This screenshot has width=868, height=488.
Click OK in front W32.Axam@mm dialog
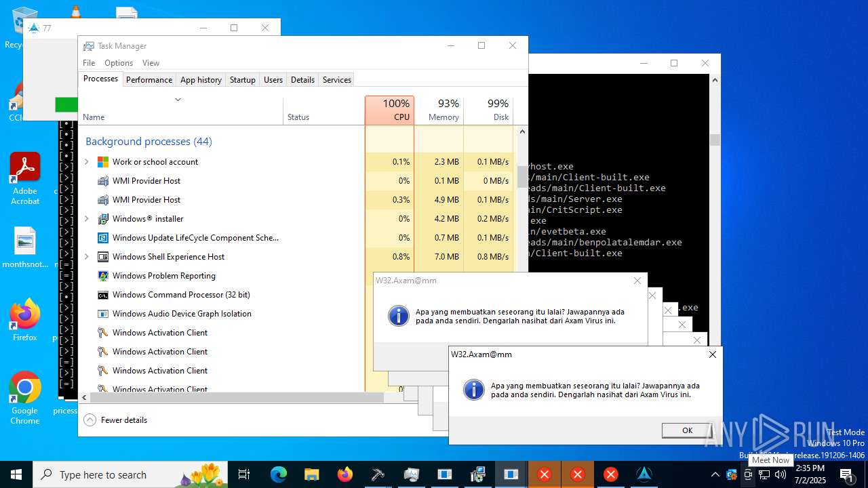(x=687, y=430)
